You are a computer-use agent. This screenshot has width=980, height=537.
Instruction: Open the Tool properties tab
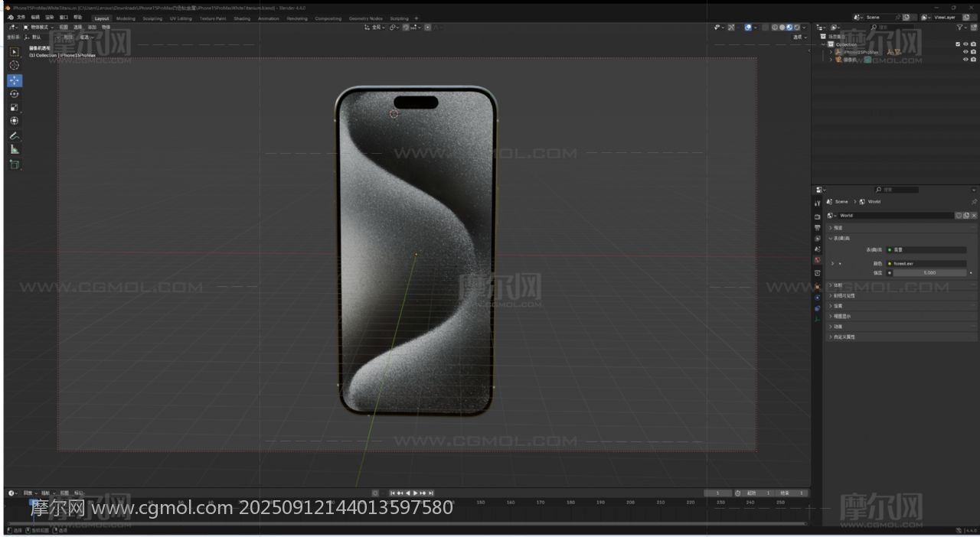pyautogui.click(x=818, y=203)
